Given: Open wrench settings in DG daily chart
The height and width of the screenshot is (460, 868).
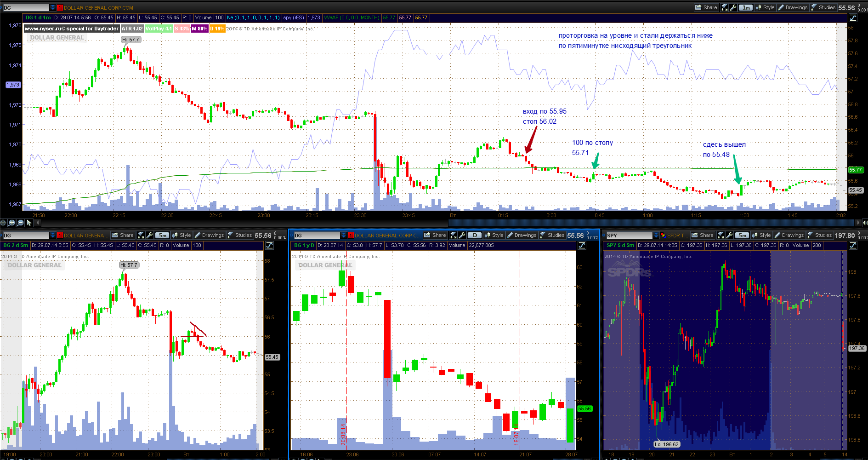Looking at the screenshot, I should click(462, 235).
